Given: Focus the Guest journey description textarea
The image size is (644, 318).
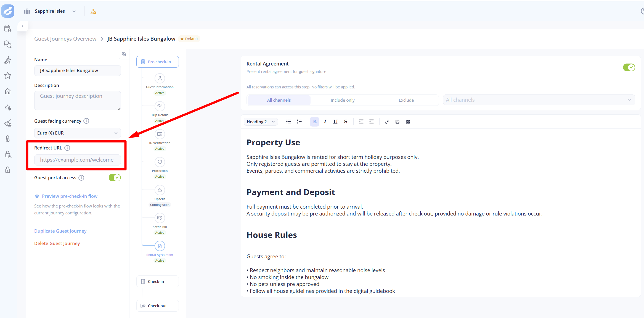Looking at the screenshot, I should (x=78, y=101).
